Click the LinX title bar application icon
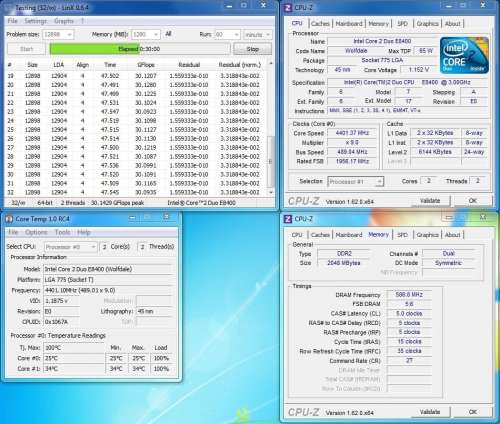This screenshot has height=424, width=500. 10,7
